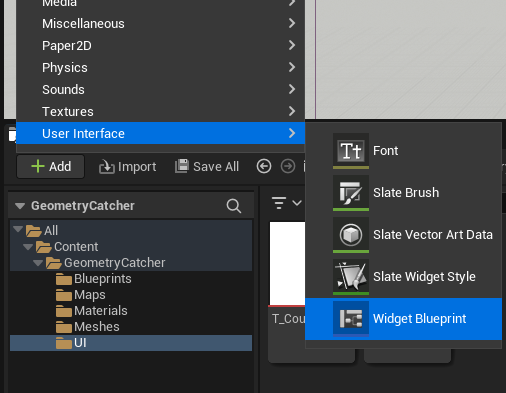Viewport: 506px width, 393px height.
Task: Open the Physics submenu
Action: click(x=160, y=68)
